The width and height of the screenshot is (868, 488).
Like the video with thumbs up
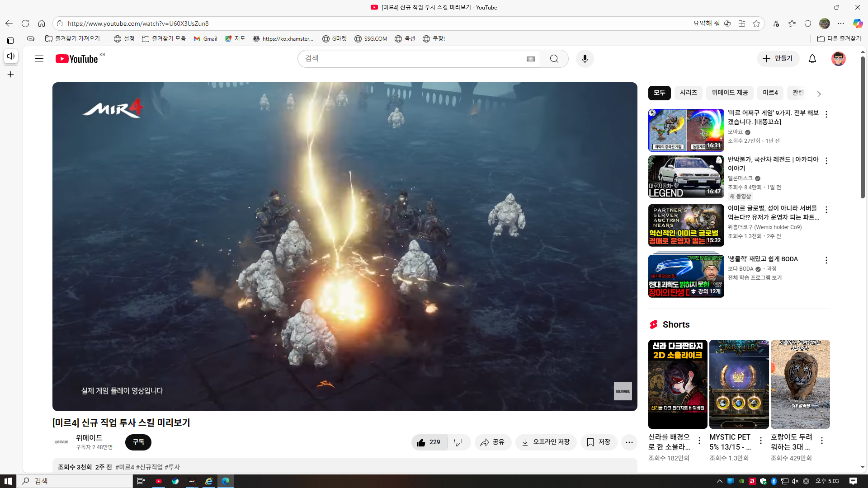(x=429, y=442)
